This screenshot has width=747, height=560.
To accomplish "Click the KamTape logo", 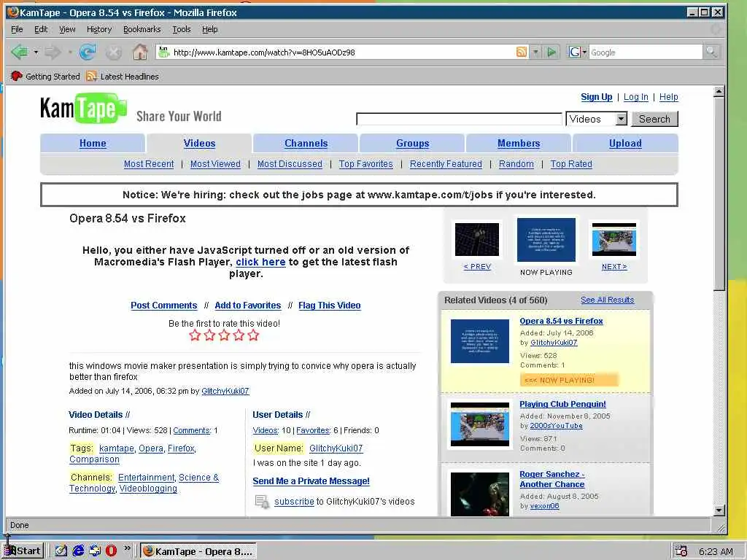I will [83, 108].
